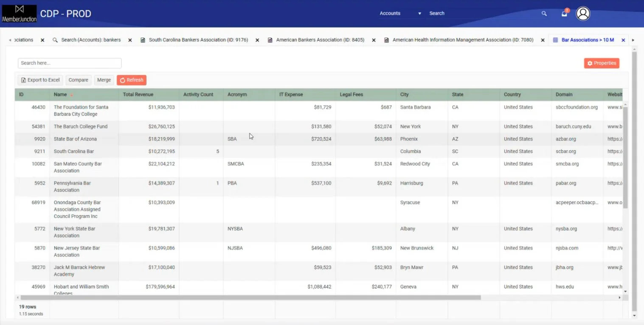Viewport: 644px width, 325px height.
Task: Click the Merge button
Action: tap(104, 80)
